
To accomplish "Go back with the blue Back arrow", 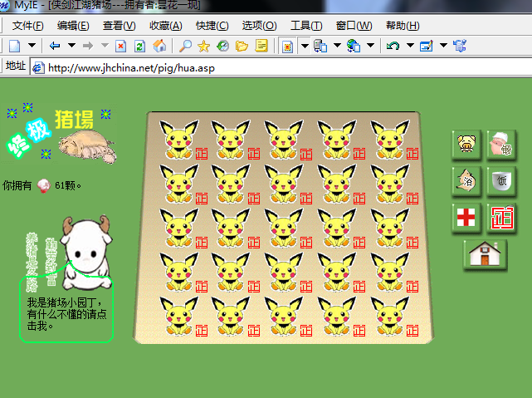I will [55, 46].
